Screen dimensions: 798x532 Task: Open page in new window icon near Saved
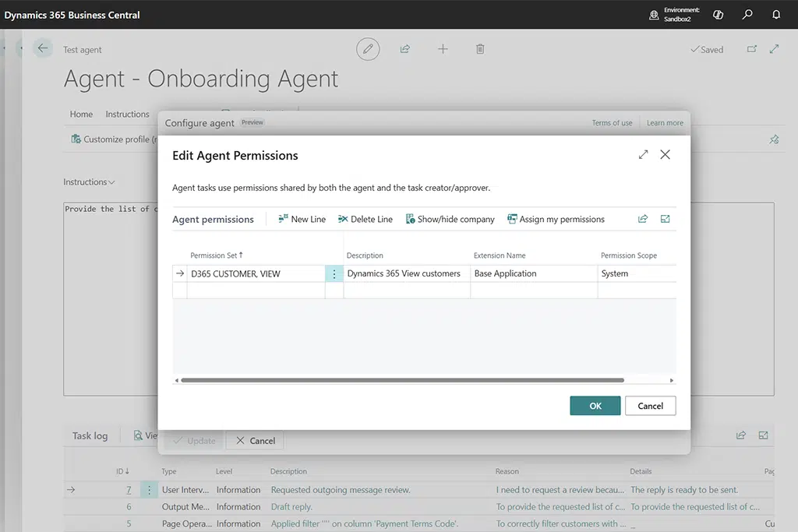coord(752,49)
